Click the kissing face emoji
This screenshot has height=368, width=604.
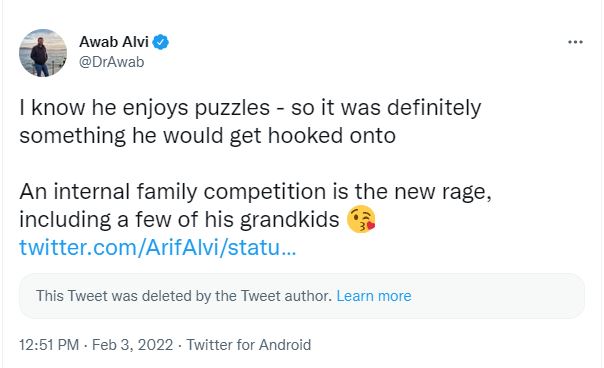coord(361,219)
